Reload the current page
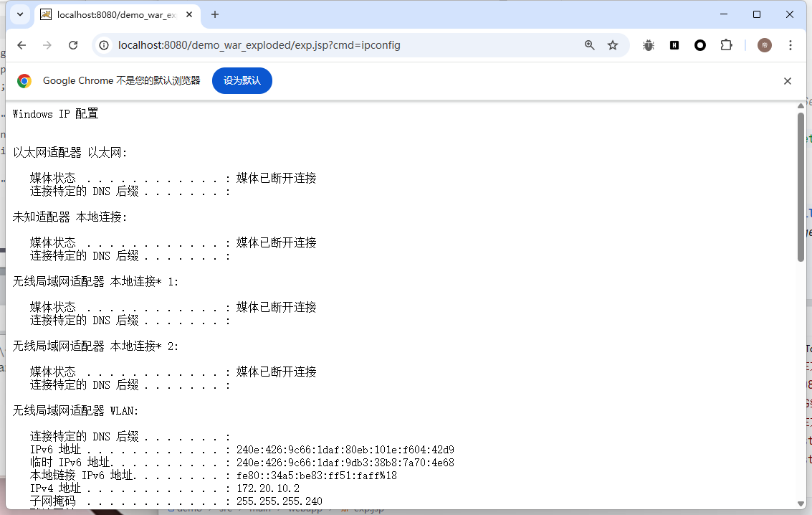 pyautogui.click(x=73, y=45)
